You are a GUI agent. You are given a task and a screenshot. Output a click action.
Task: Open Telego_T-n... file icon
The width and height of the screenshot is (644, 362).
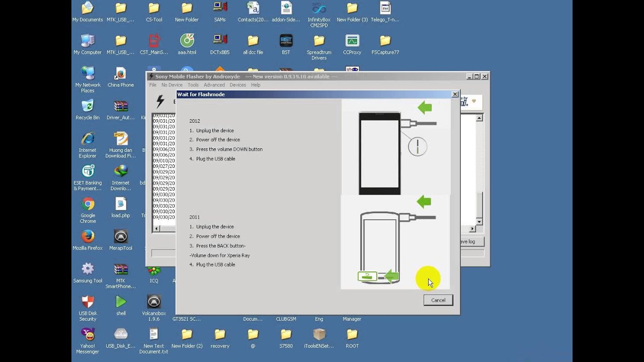385,12
